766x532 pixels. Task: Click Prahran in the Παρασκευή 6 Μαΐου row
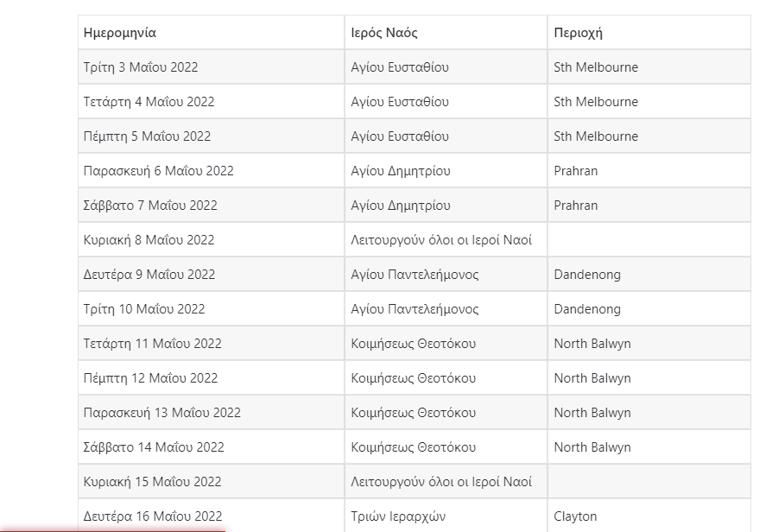(x=576, y=171)
